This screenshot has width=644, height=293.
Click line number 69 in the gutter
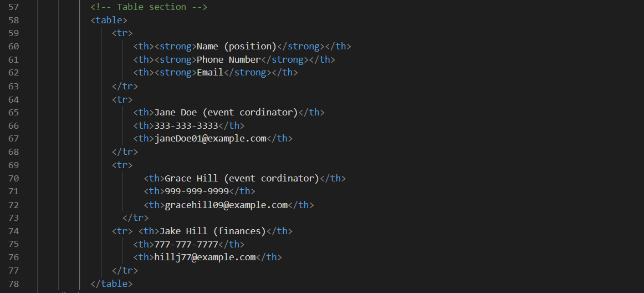[13, 165]
